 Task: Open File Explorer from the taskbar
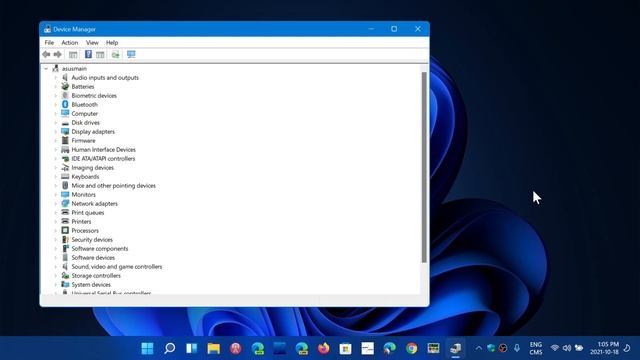[x=213, y=348]
